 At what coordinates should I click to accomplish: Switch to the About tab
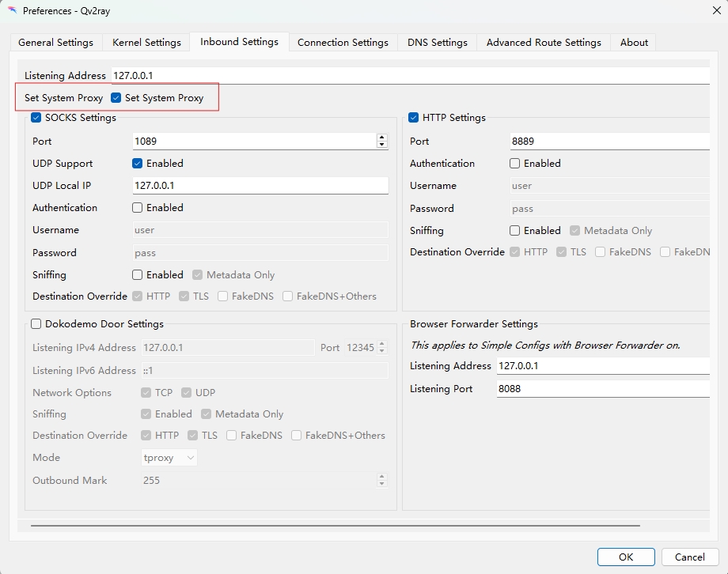coord(632,43)
